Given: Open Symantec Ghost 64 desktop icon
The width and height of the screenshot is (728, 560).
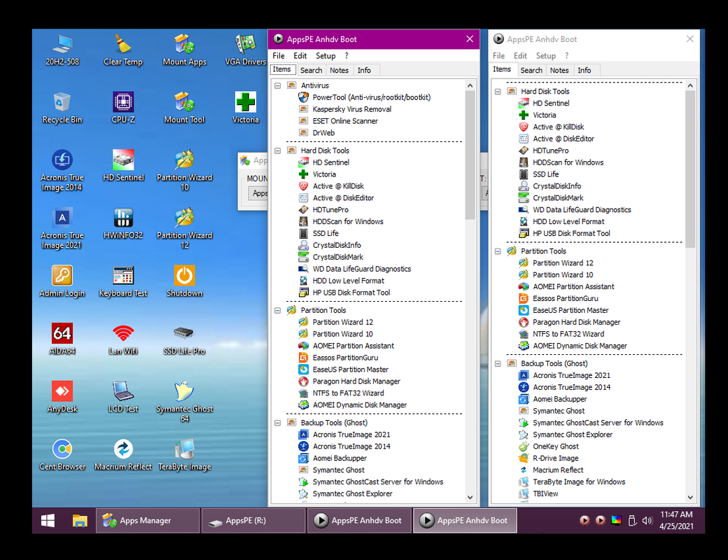Looking at the screenshot, I should [x=184, y=402].
